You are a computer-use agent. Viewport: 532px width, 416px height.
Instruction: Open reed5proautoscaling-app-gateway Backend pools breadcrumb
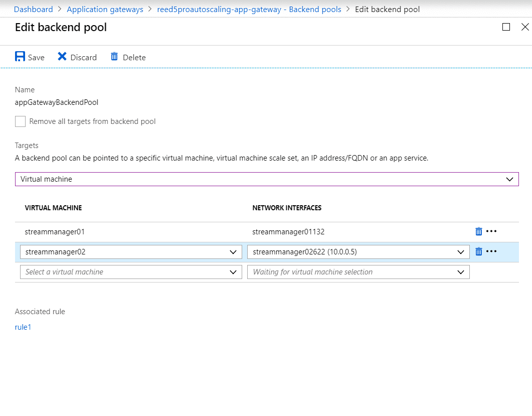pyautogui.click(x=249, y=9)
